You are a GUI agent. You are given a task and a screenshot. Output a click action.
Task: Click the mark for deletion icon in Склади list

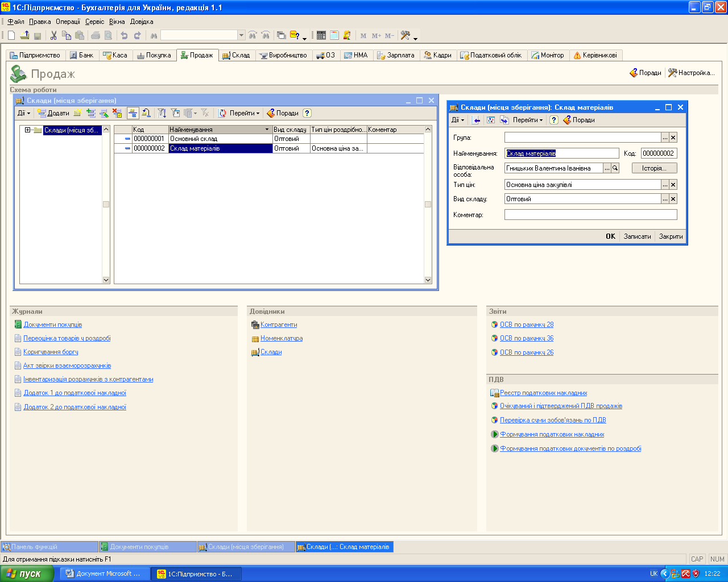point(117,113)
